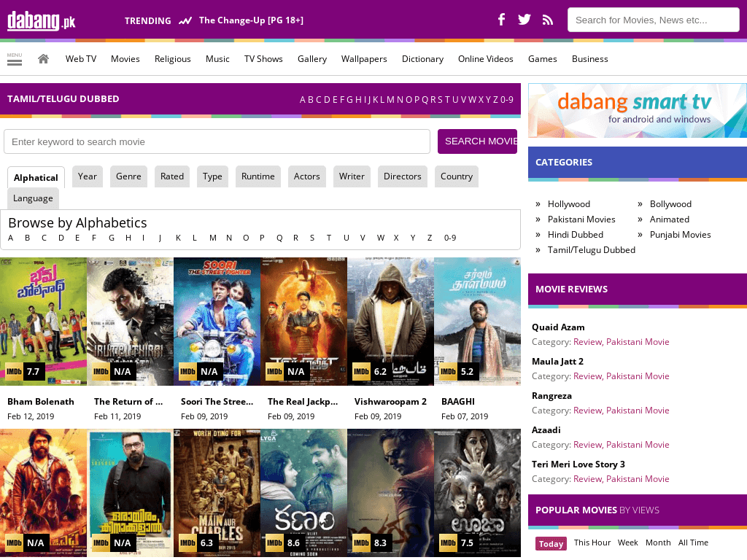Viewport: 747px width, 560px height.
Task: Browse movies starting with letter M
Action: tap(212, 238)
